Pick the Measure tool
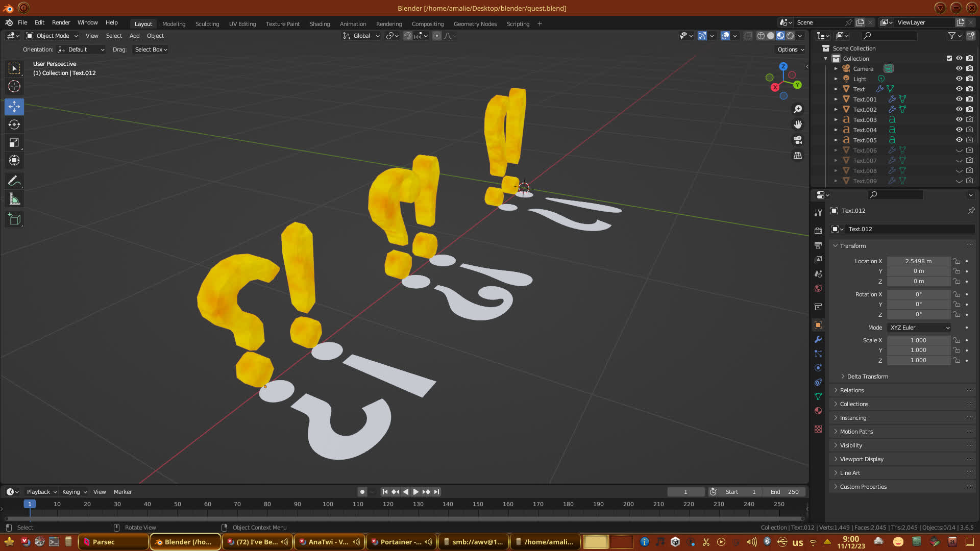 pyautogui.click(x=14, y=199)
